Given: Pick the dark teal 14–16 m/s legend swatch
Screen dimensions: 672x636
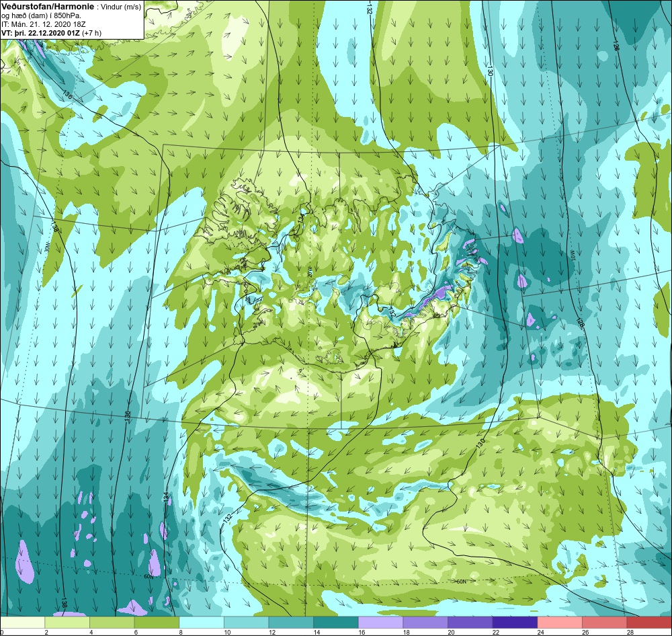Looking at the screenshot, I should click(336, 623).
